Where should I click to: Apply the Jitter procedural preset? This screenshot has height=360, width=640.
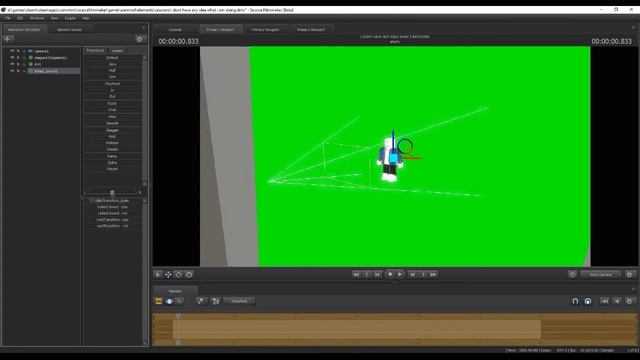click(112, 116)
